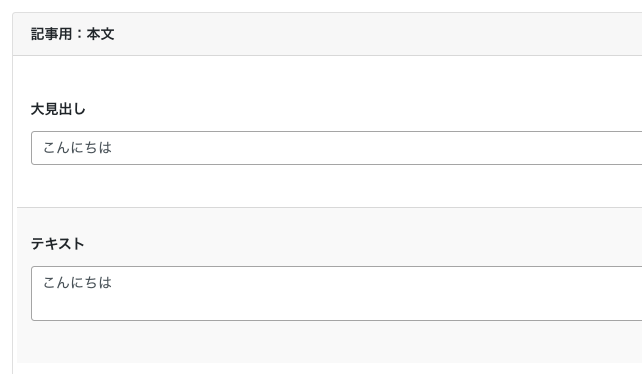Viewport: 642px width, 374px height.
Task: Click the gray テキスト section background
Action: coord(330,342)
